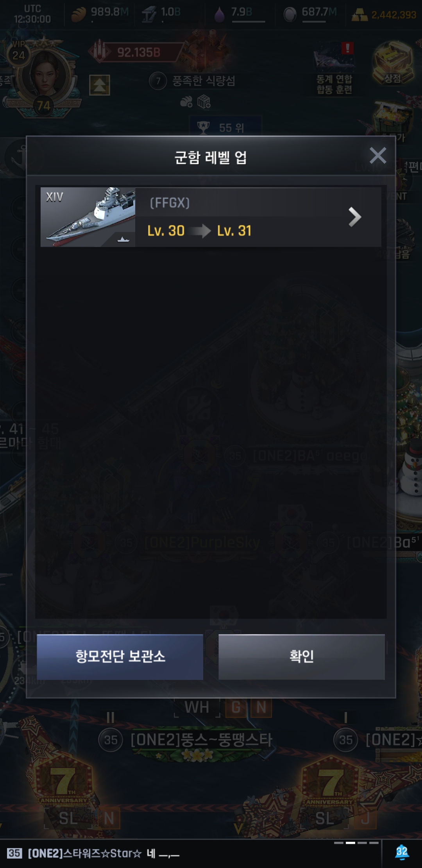Image resolution: width=422 pixels, height=868 pixels.
Task: Expand FFGX level-up details chevron
Action: [x=354, y=217]
